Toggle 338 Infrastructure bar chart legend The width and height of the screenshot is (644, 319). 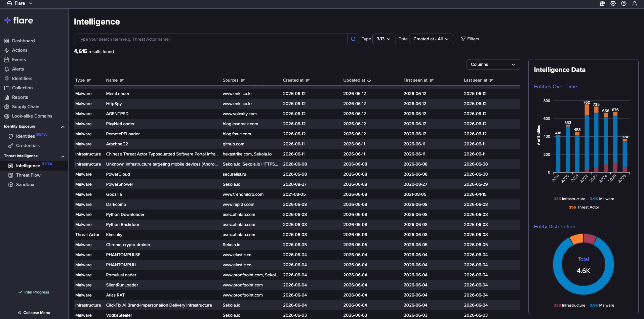click(569, 199)
